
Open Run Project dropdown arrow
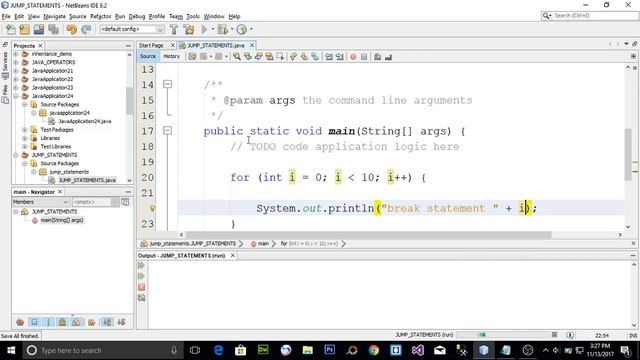point(212,29)
